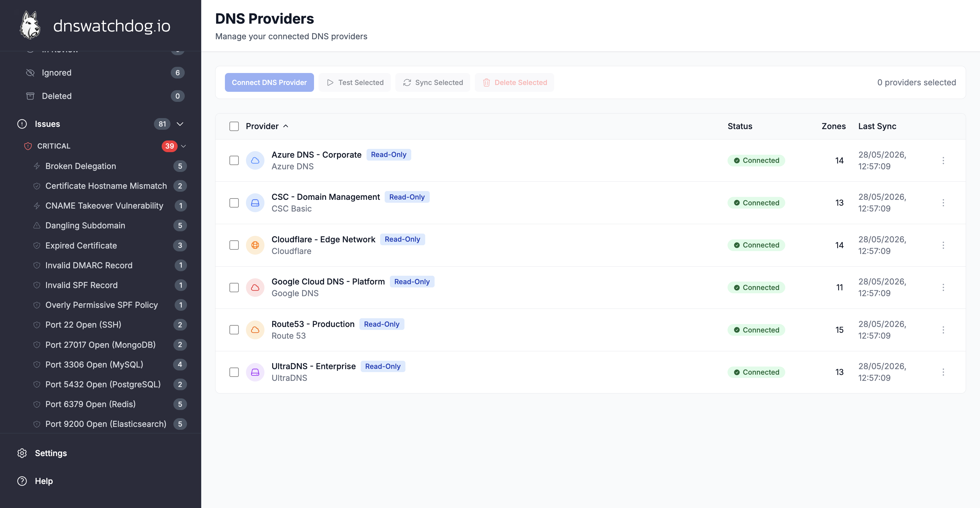
Task: Select the Certificate Hostname Mismatch category
Action: coord(109,186)
